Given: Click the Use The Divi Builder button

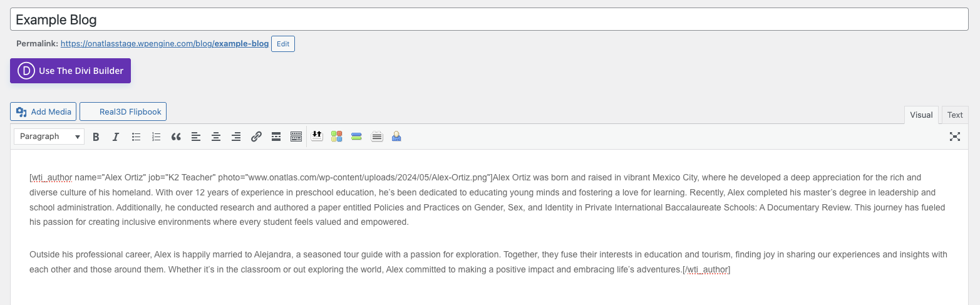Looking at the screenshot, I should pyautogui.click(x=70, y=71).
